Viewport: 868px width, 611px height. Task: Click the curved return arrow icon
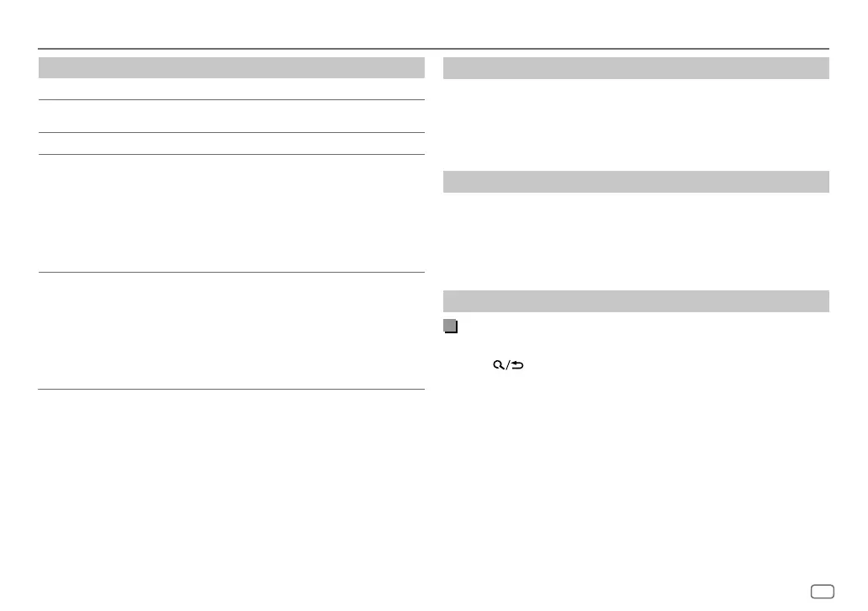point(517,365)
